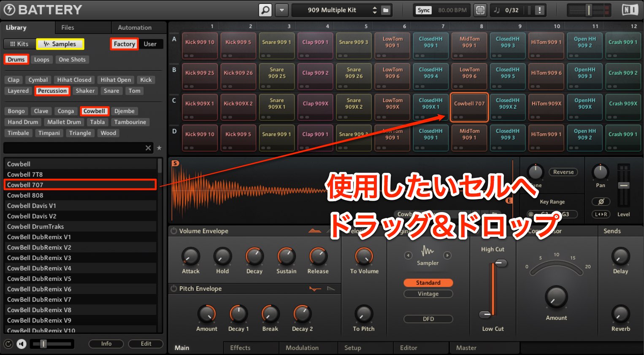644x355 pixels.
Task: Select the Crash 909X cell
Action: (x=623, y=107)
